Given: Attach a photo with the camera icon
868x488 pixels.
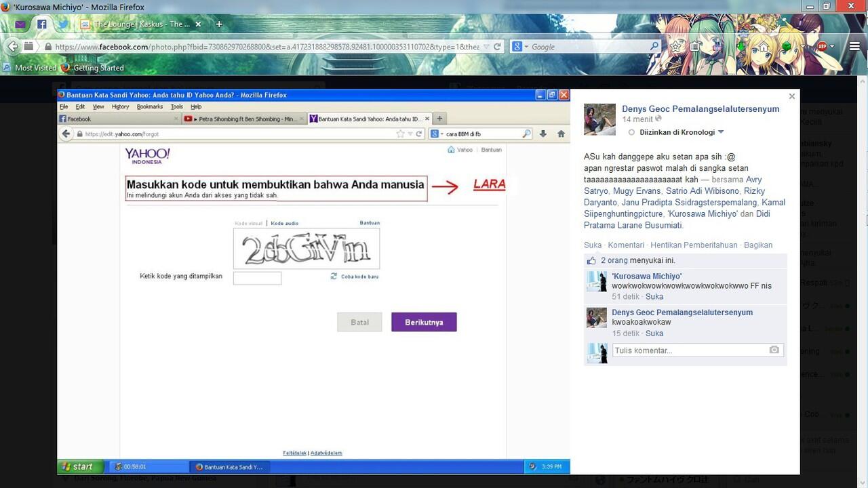Looking at the screenshot, I should tap(774, 350).
